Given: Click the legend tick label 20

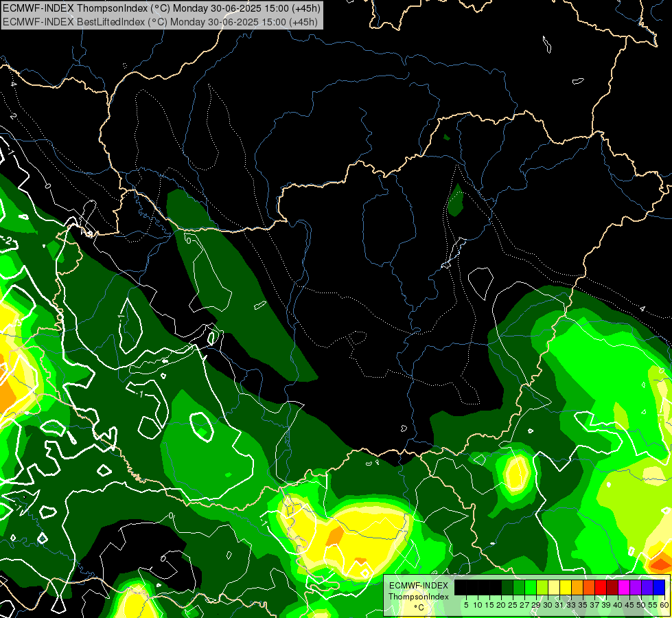Looking at the screenshot, I should (x=501, y=605).
